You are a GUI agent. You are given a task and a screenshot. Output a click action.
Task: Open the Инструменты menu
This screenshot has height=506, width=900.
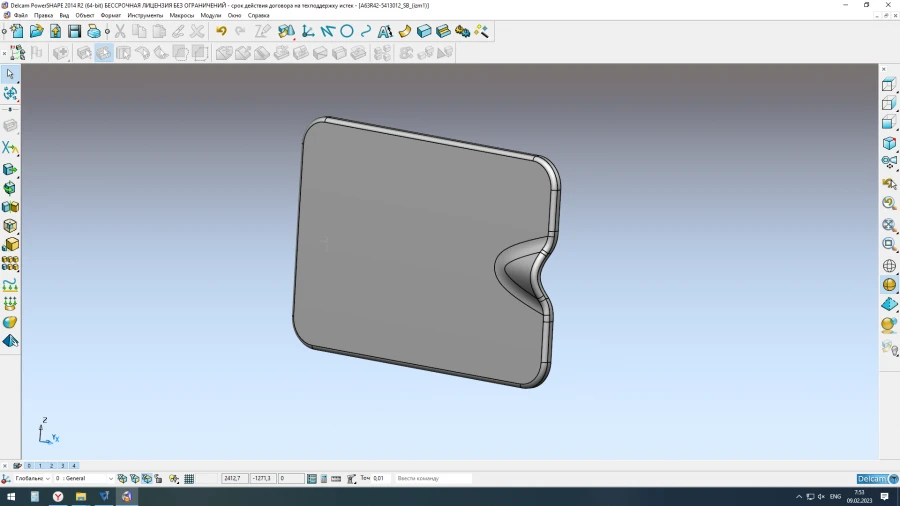(145, 16)
